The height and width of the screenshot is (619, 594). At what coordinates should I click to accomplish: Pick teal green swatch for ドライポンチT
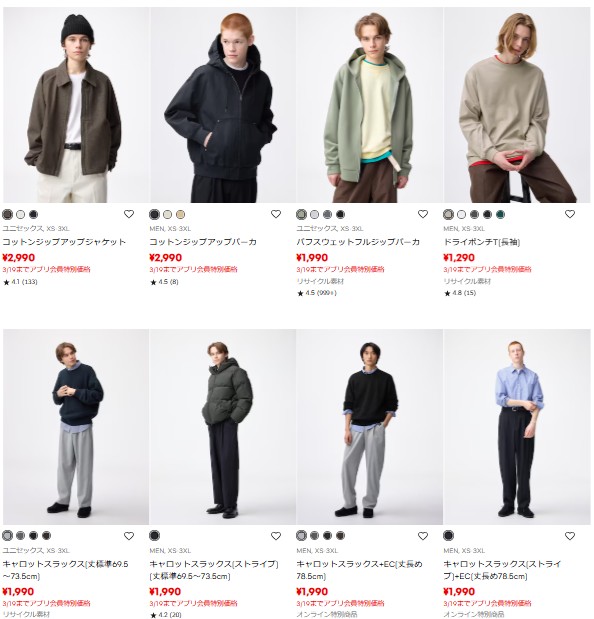[500, 214]
